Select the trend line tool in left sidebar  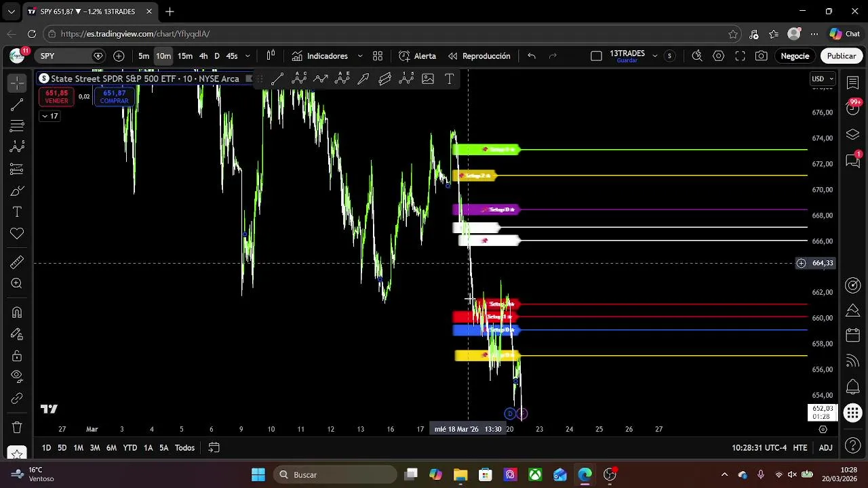(x=17, y=104)
